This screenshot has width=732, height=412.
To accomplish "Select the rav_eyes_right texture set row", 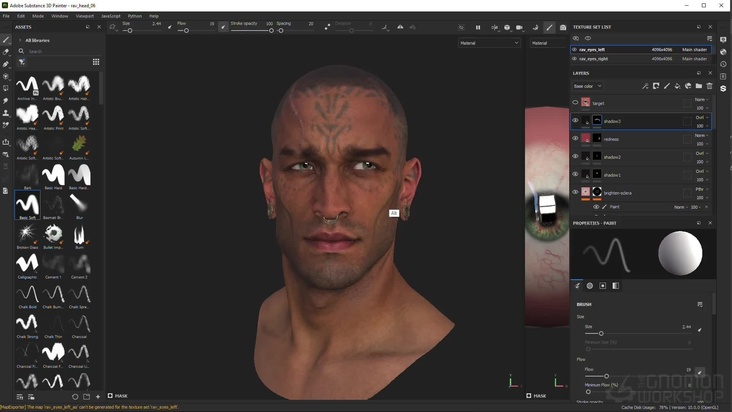I will [x=640, y=59].
